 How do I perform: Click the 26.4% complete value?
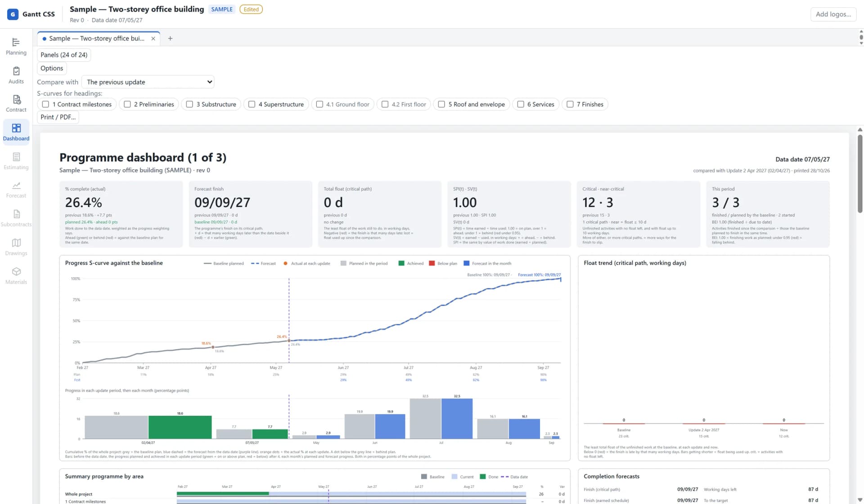click(84, 202)
